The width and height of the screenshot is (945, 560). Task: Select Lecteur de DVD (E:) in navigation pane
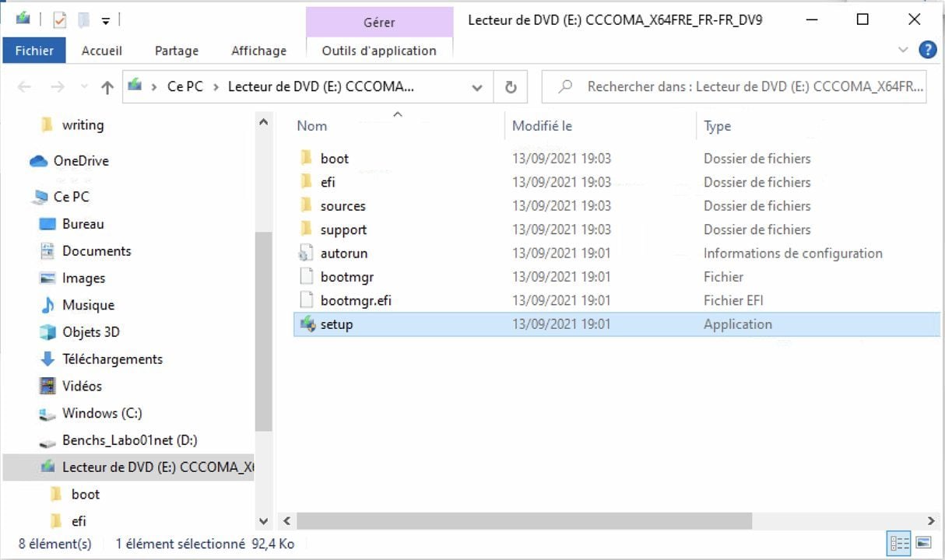[128, 467]
